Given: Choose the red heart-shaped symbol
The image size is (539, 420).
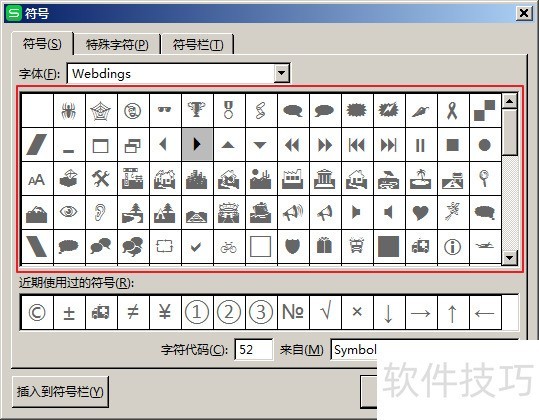Looking at the screenshot, I should [421, 212].
